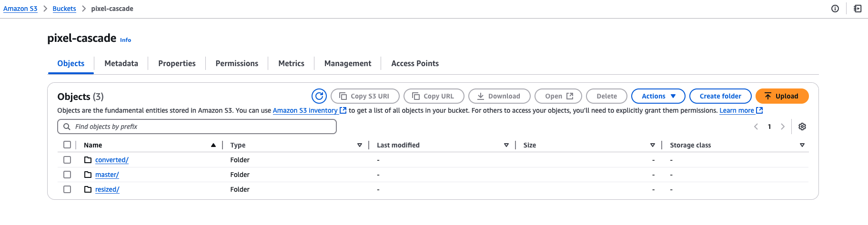868x225 pixels.
Task: Go to the previous page arrow
Action: [756, 127]
